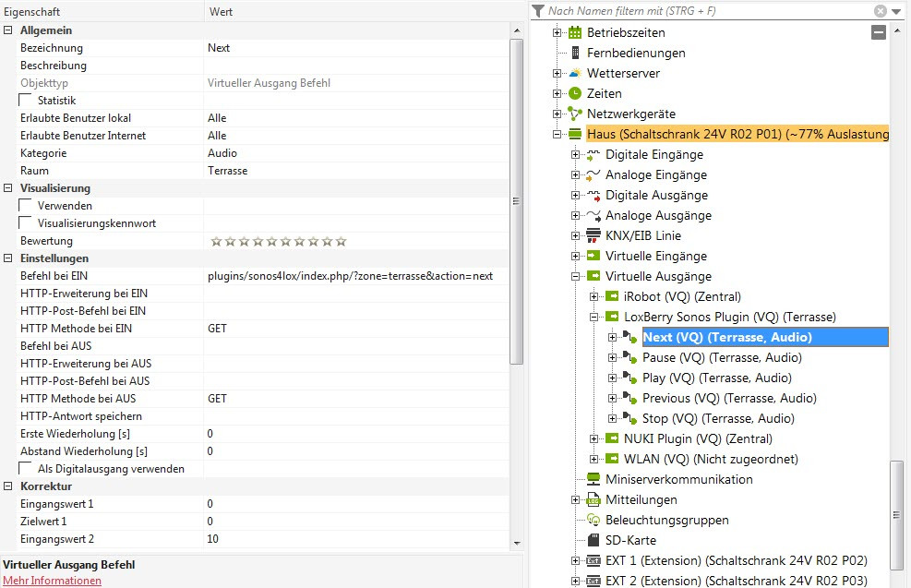Toggle the Verwenden visualization checkbox
Screen dimensions: 911x588
click(x=26, y=205)
